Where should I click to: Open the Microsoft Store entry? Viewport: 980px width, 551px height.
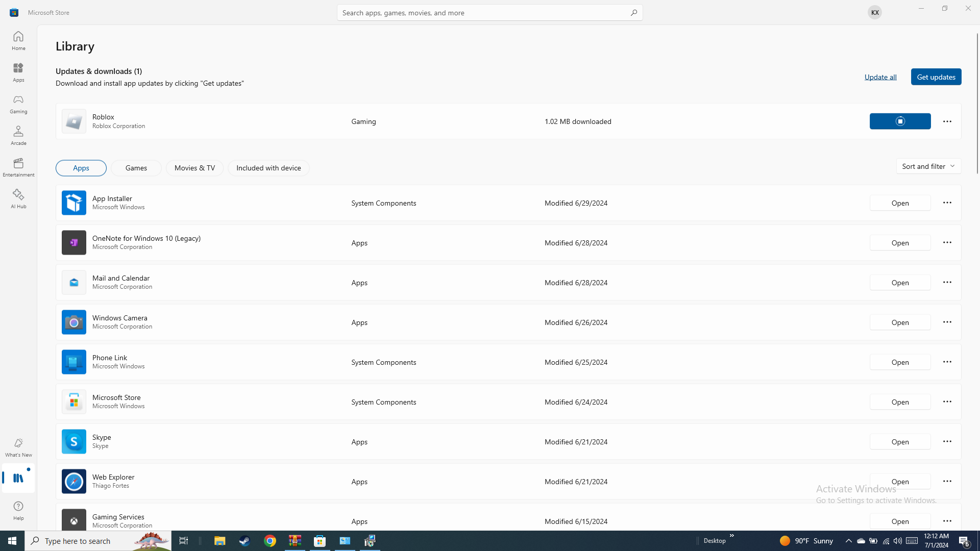pyautogui.click(x=900, y=402)
